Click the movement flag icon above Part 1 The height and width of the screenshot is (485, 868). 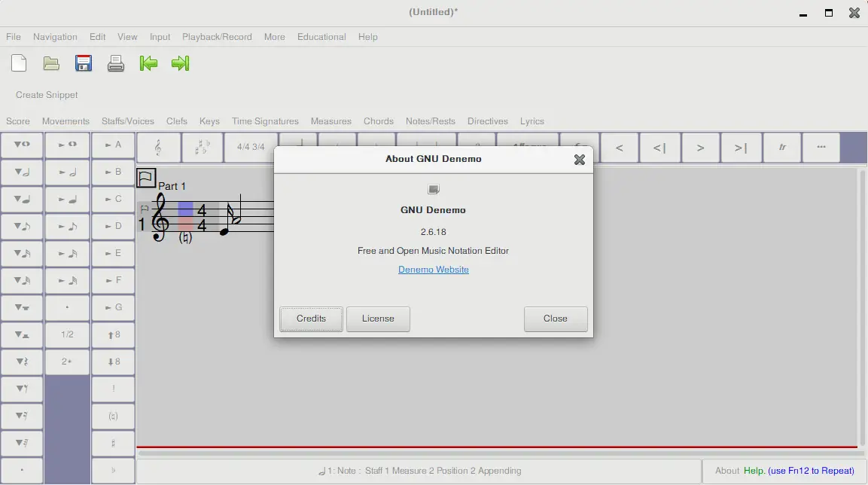[x=146, y=178]
